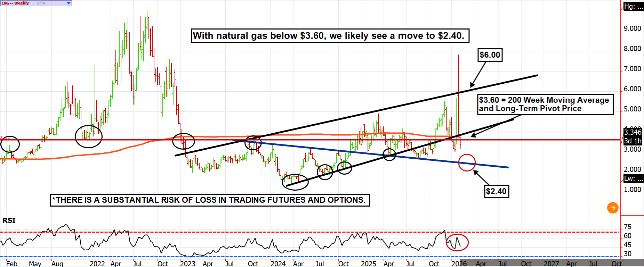This screenshot has width=644, height=267.
Task: Select the substantial risk of loss disclaimer
Action: tap(210, 200)
